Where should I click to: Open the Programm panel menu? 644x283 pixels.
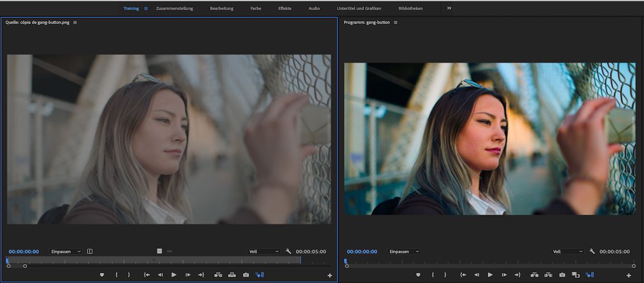[x=395, y=22]
